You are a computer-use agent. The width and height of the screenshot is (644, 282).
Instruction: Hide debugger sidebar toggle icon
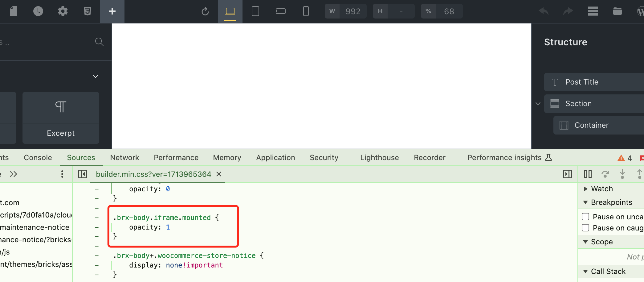coord(568,174)
